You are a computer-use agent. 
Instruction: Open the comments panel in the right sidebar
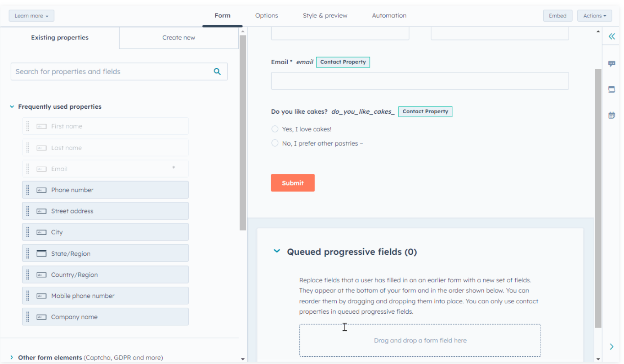click(x=611, y=63)
